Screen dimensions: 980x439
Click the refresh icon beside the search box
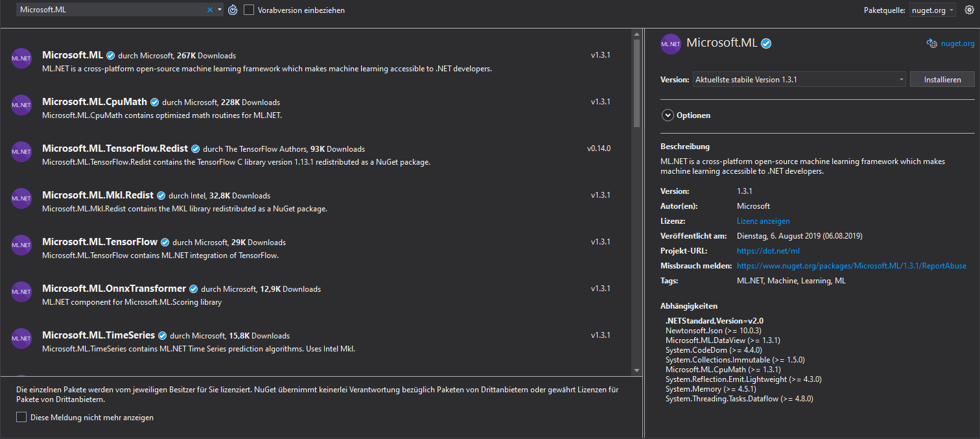point(233,10)
